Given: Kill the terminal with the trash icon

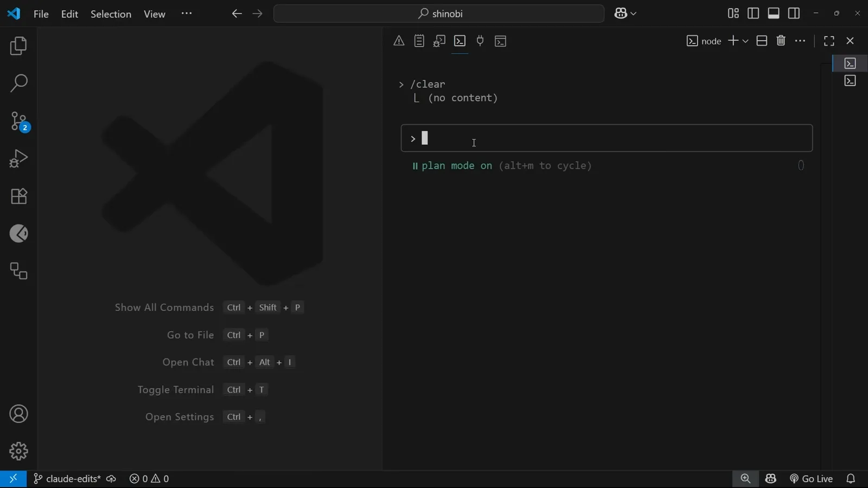Looking at the screenshot, I should click(781, 41).
